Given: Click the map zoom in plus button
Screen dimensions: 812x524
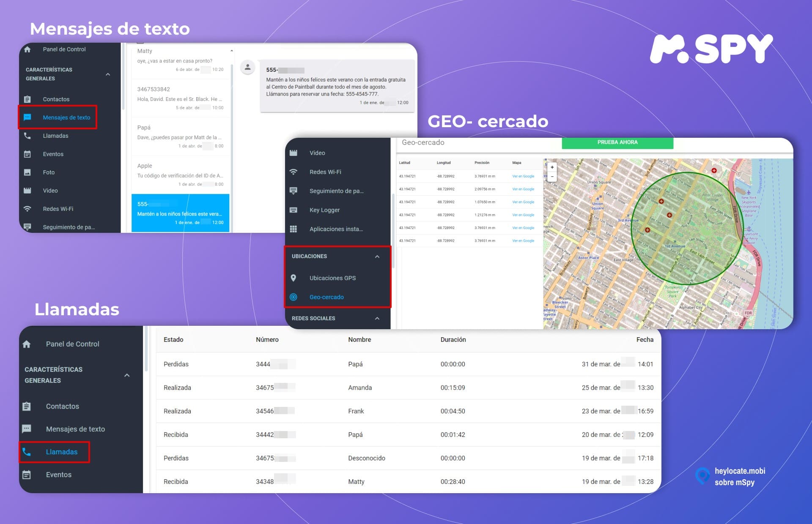Looking at the screenshot, I should tap(552, 167).
